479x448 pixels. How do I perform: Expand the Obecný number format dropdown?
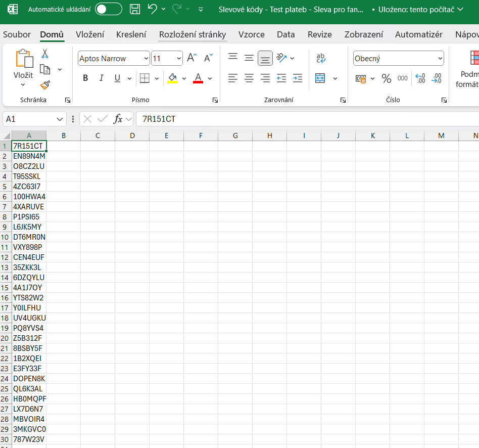click(x=440, y=59)
